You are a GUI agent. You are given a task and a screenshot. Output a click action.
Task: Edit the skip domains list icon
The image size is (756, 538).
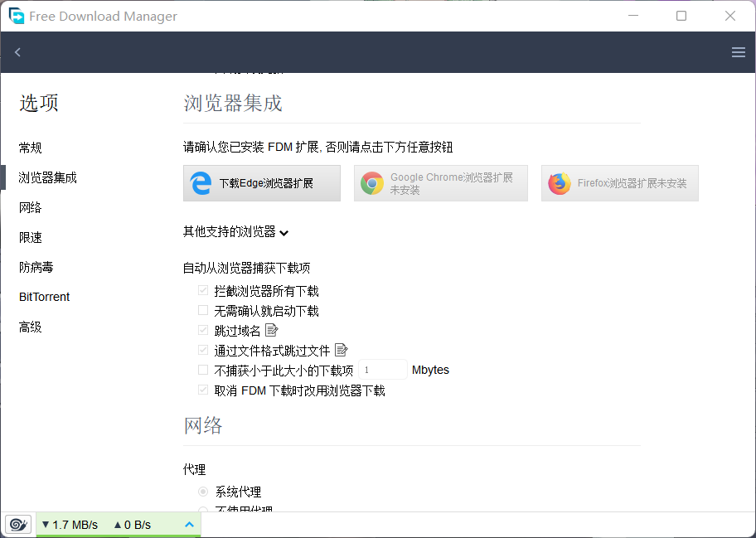[x=271, y=330]
